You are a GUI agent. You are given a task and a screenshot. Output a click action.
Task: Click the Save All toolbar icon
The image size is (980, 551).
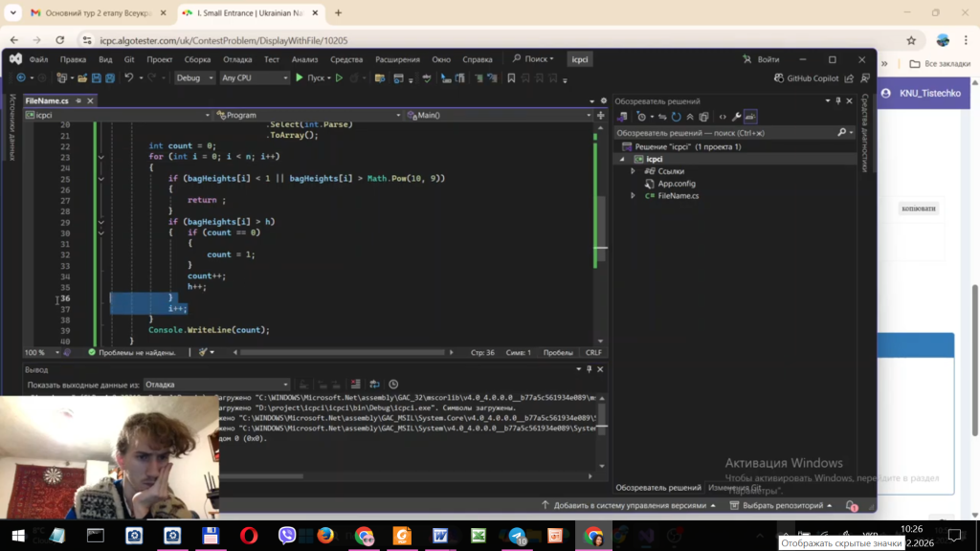(110, 78)
